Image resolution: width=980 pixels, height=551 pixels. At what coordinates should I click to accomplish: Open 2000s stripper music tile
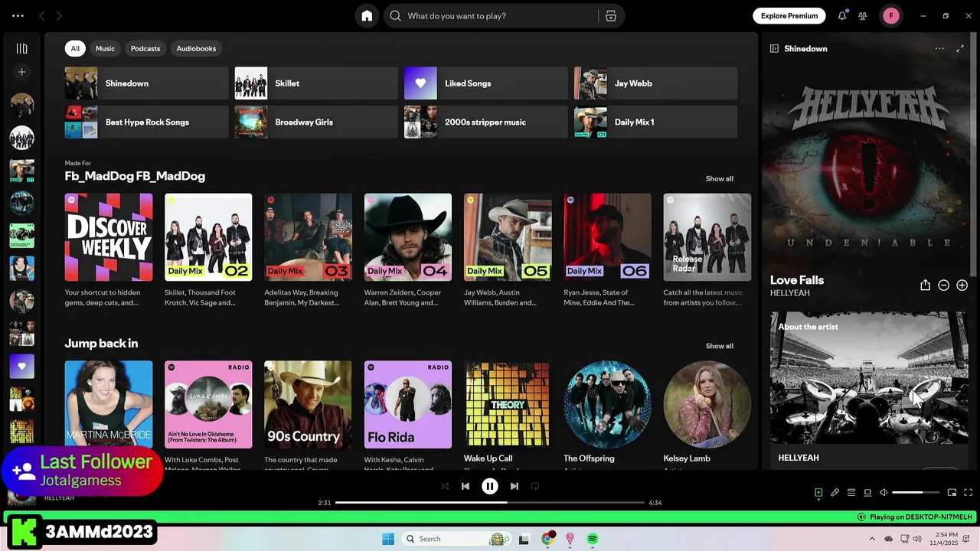486,122
